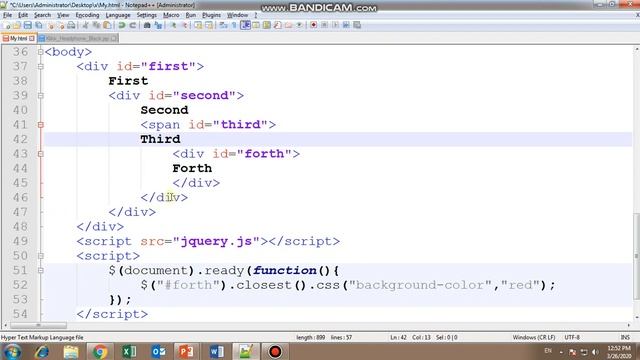Viewport: 640px width, 360px height.
Task: Open the Search menu
Action: point(42,15)
